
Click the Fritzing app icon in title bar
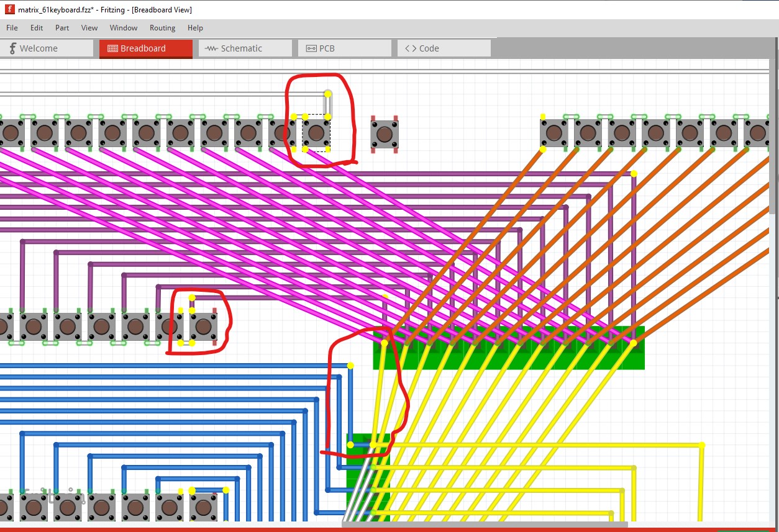pos(9,9)
